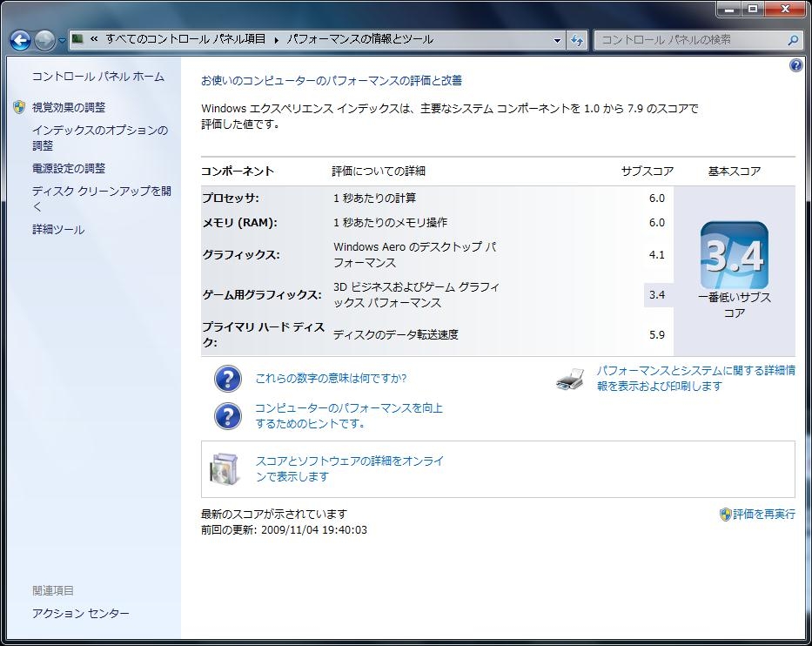Click the question icon beside これらの数字の意味は何ですか?

pos(228,379)
